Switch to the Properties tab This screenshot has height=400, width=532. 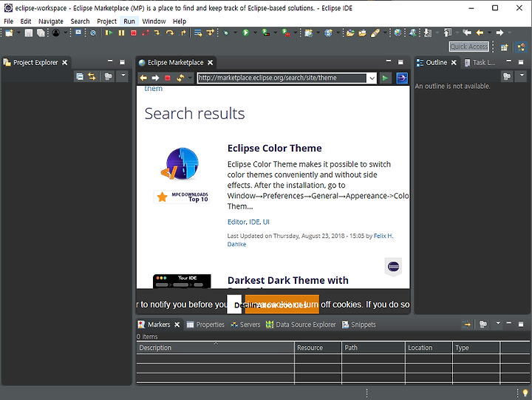(205, 325)
